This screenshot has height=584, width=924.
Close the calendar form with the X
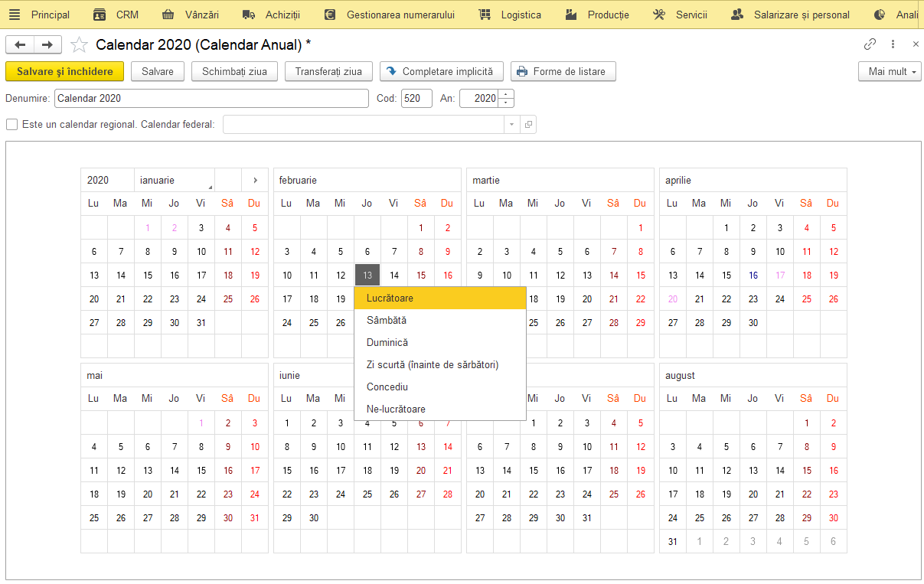[x=916, y=44]
